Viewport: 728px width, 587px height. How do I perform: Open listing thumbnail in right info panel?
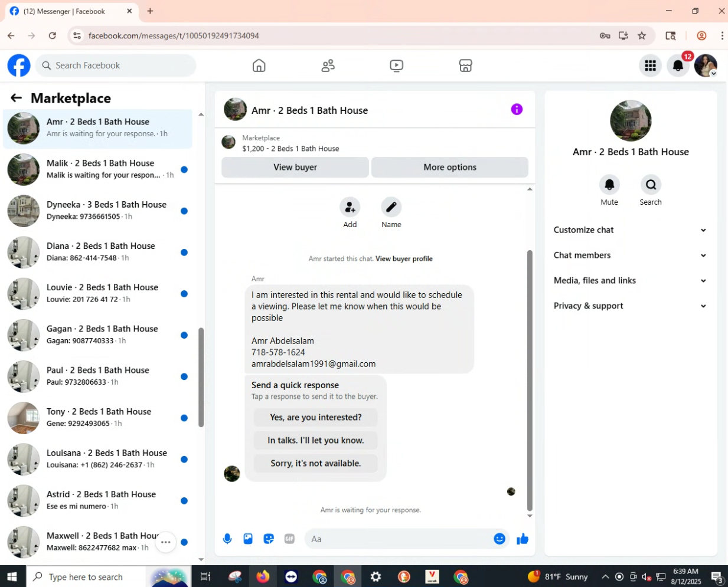631,121
